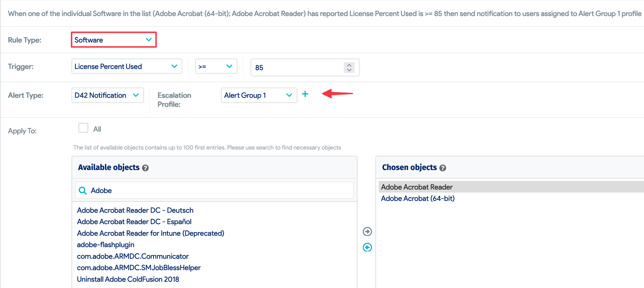
Task: Select com.adobe.ARMDC.Communicator entry
Action: click(x=133, y=256)
